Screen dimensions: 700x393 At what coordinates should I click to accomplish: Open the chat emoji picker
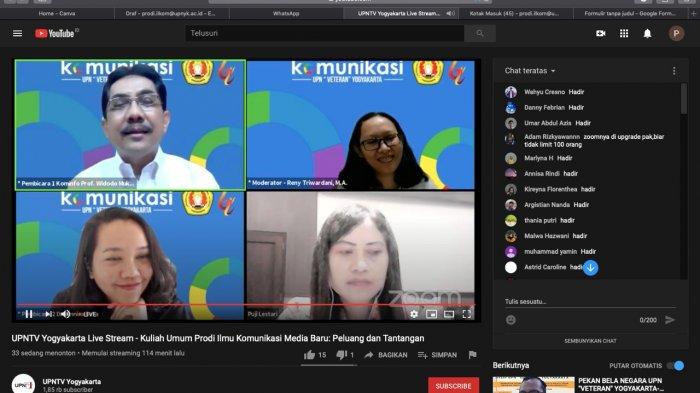point(511,320)
